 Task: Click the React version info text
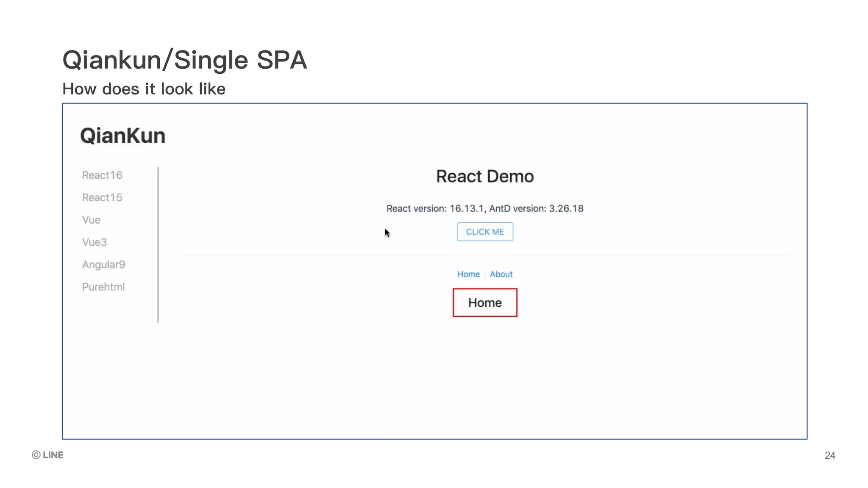(485, 208)
